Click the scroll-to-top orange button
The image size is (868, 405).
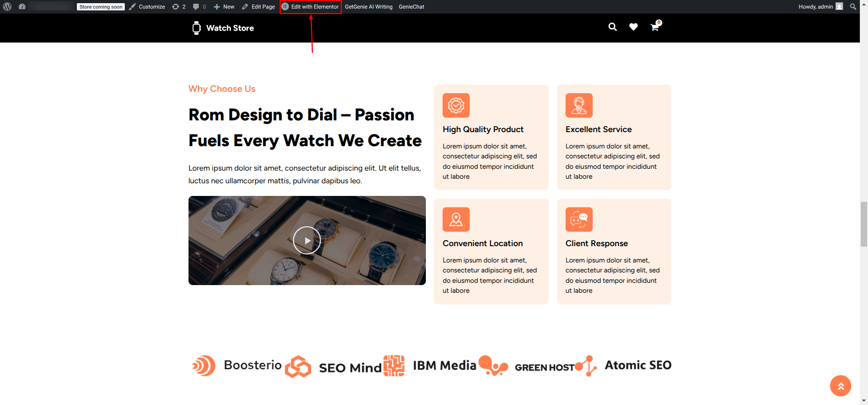pos(840,386)
